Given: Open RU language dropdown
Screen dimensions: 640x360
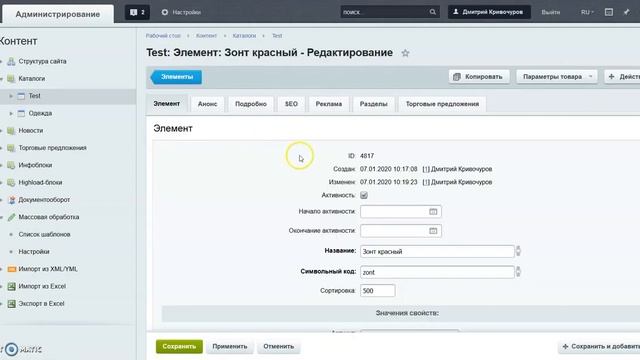Looking at the screenshot, I should [587, 12].
